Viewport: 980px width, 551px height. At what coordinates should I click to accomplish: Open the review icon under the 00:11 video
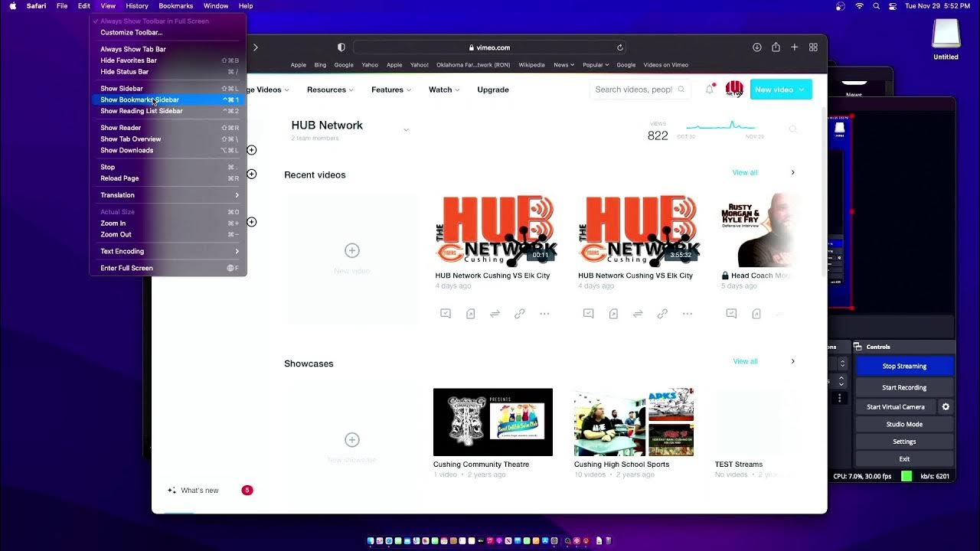click(446, 314)
